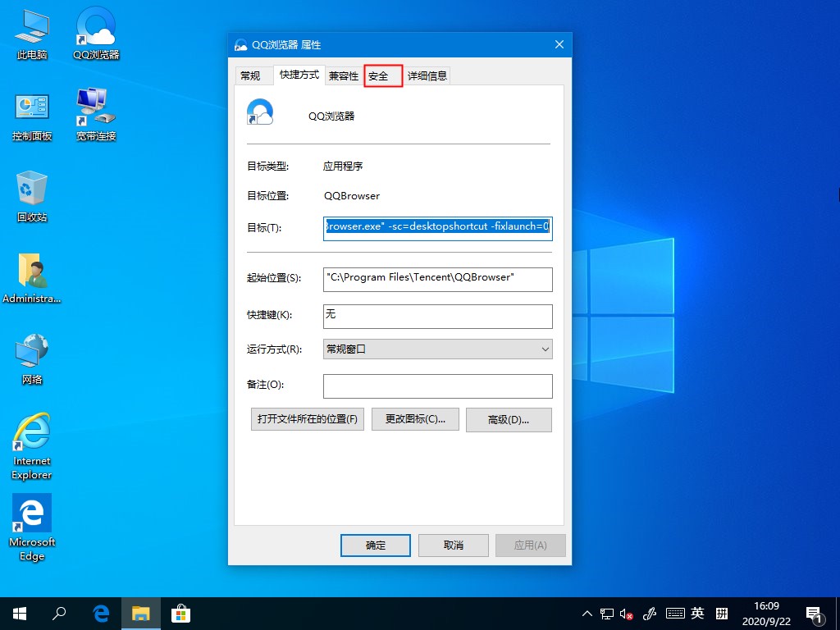Open File Explorer from the taskbar

click(140, 613)
